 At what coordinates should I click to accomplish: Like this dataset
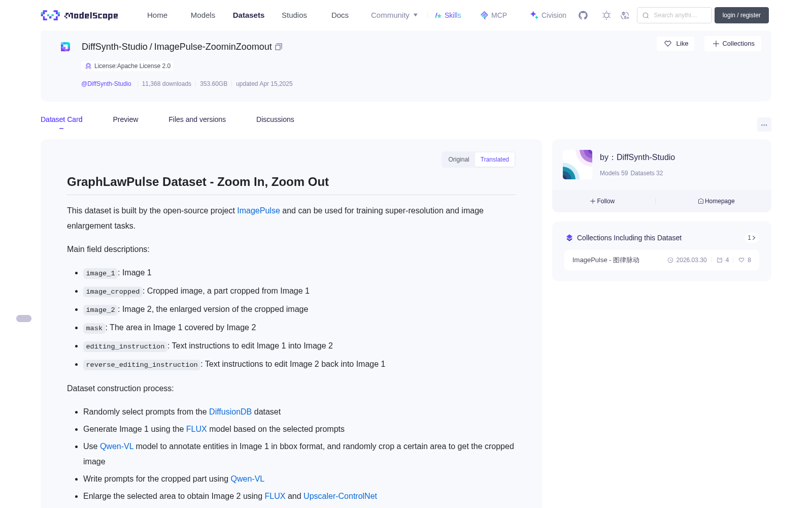(676, 44)
